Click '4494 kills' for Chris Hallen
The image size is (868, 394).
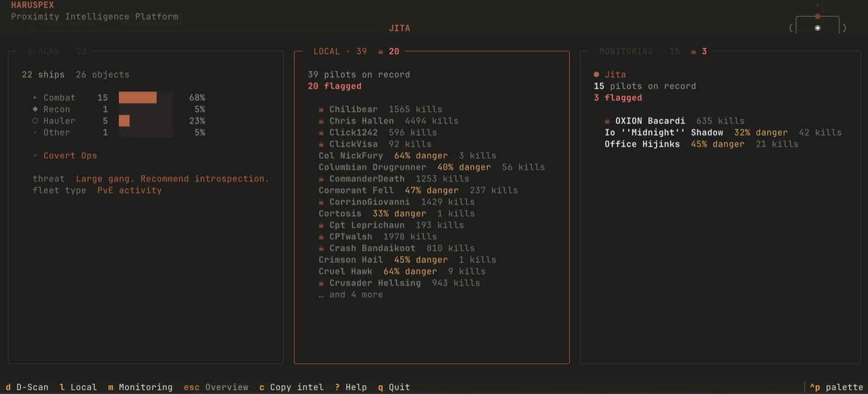click(432, 121)
